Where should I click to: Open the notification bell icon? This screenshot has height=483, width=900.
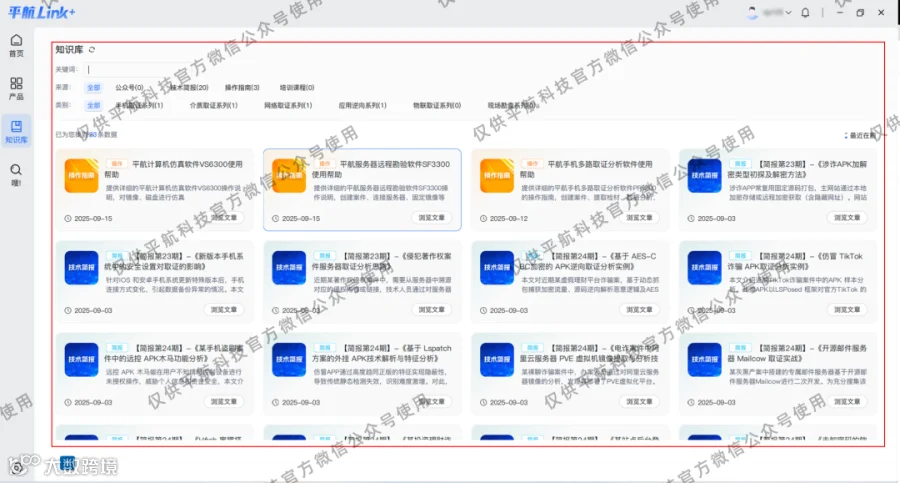[805, 13]
